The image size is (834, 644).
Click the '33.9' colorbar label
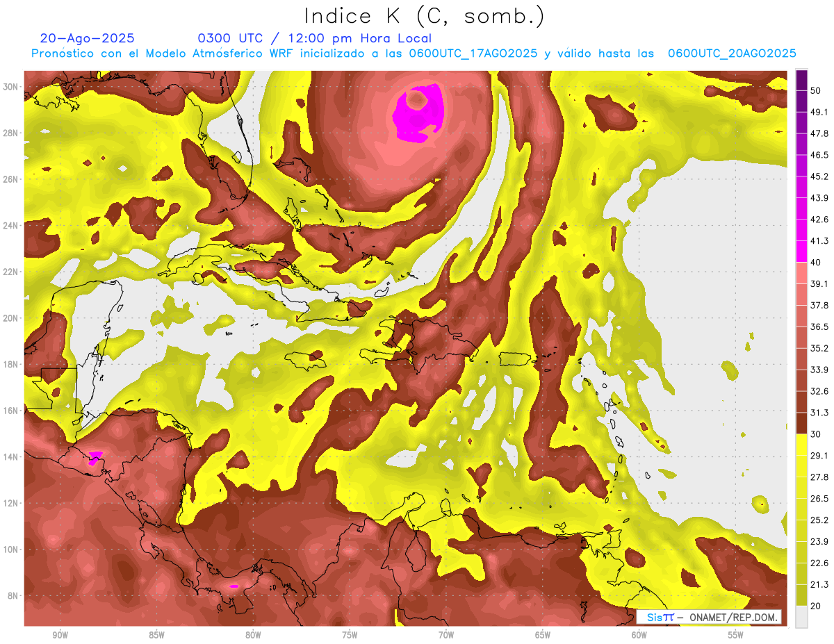click(x=819, y=370)
